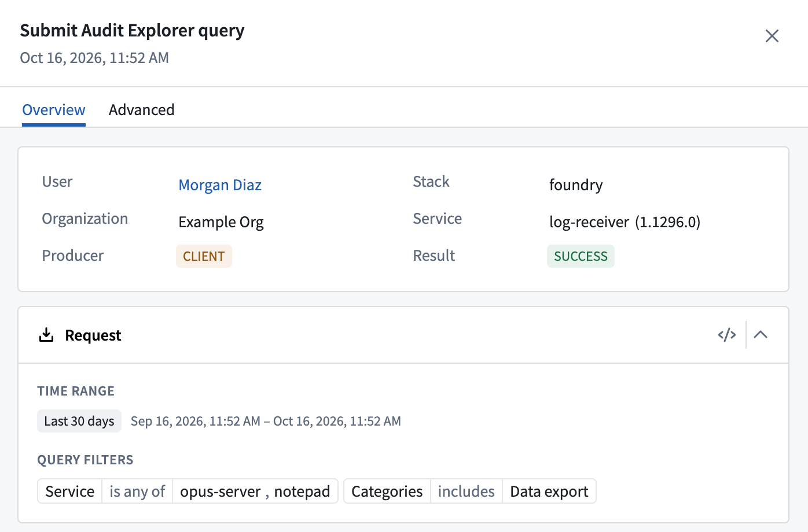808x532 pixels.
Task: Click the TIME RANGE heading
Action: pyautogui.click(x=76, y=391)
